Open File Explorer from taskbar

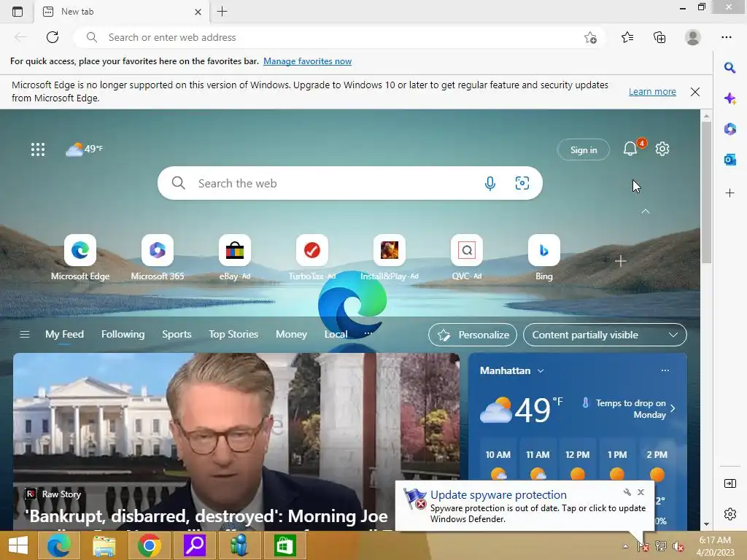(104, 545)
